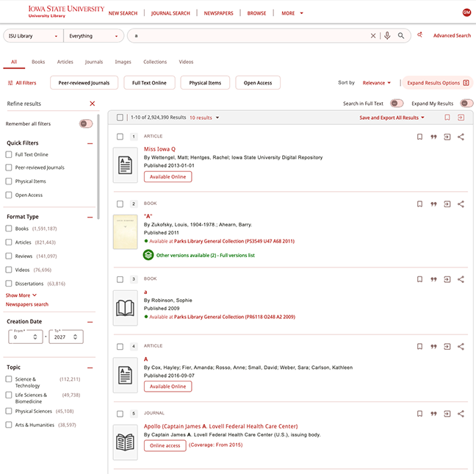Click the filter panel scrollbar
The image size is (476, 474).
[98, 166]
